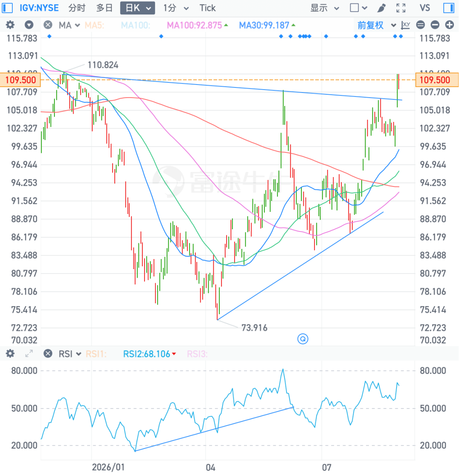This screenshot has height=476, width=459.
Task: Zoom in chart with plus circle
Action: pos(450,25)
